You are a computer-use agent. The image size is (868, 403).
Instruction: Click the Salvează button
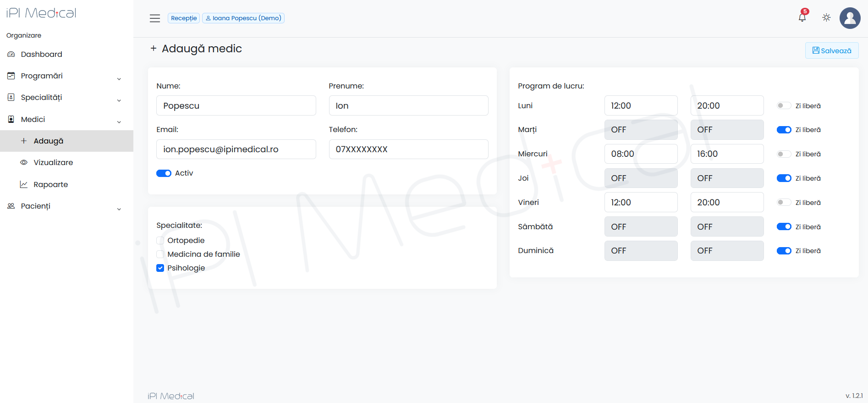click(831, 50)
